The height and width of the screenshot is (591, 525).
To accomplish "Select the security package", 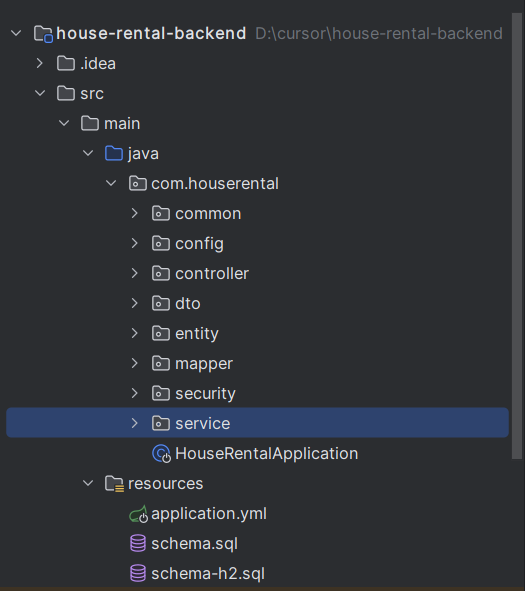I will click(x=205, y=393).
